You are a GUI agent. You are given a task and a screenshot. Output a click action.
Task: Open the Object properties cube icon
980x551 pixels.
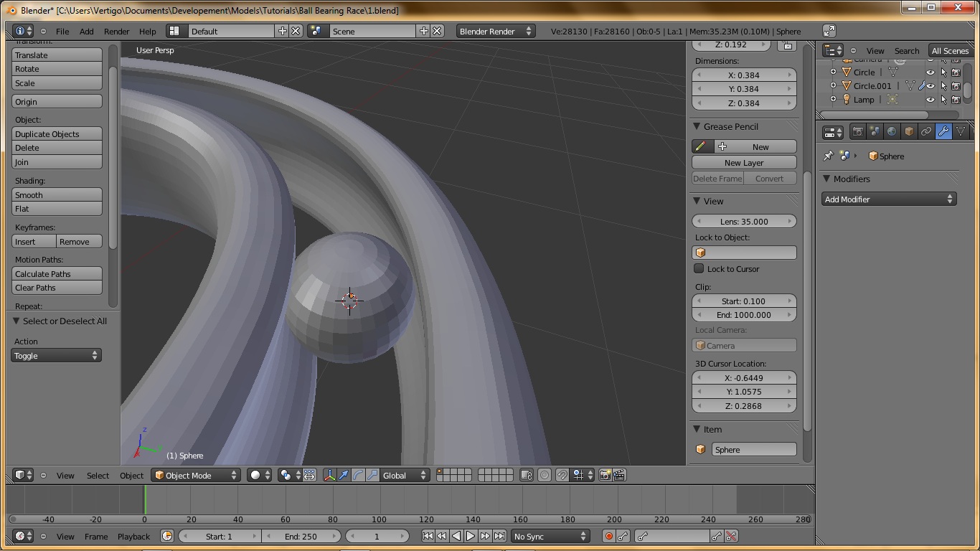point(909,132)
